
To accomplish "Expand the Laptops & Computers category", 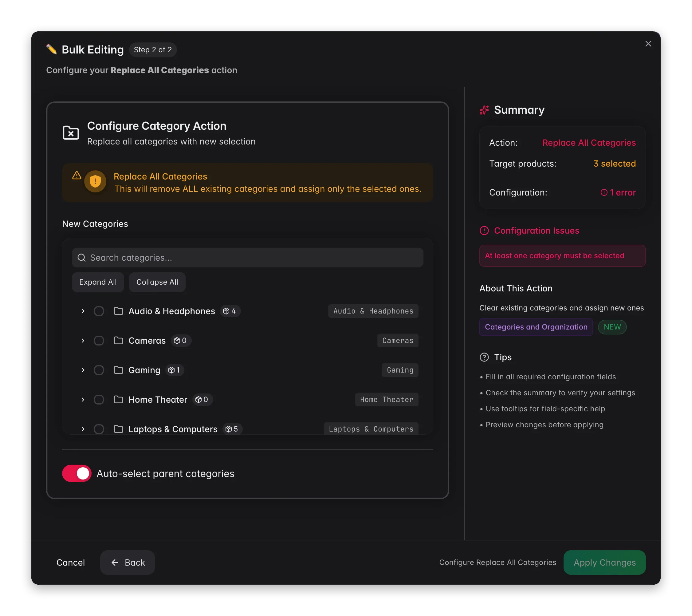I will [83, 429].
